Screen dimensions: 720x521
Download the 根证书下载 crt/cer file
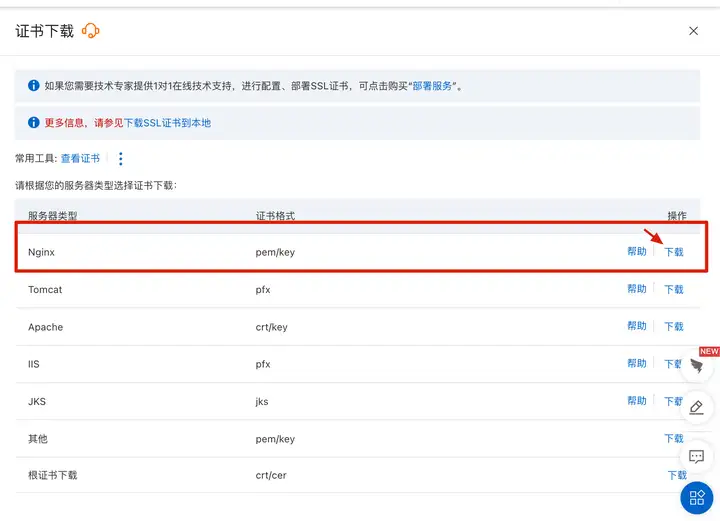pyautogui.click(x=677, y=476)
